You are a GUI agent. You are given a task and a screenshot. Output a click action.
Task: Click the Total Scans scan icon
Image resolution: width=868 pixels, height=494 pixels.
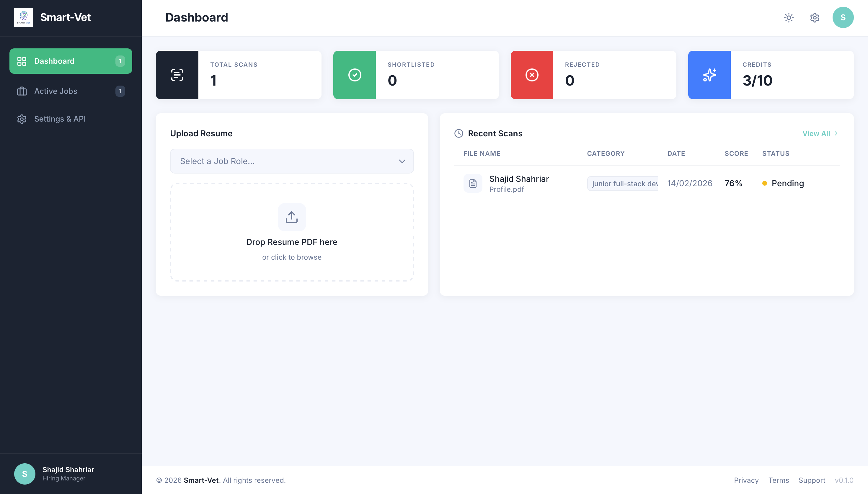pyautogui.click(x=177, y=75)
